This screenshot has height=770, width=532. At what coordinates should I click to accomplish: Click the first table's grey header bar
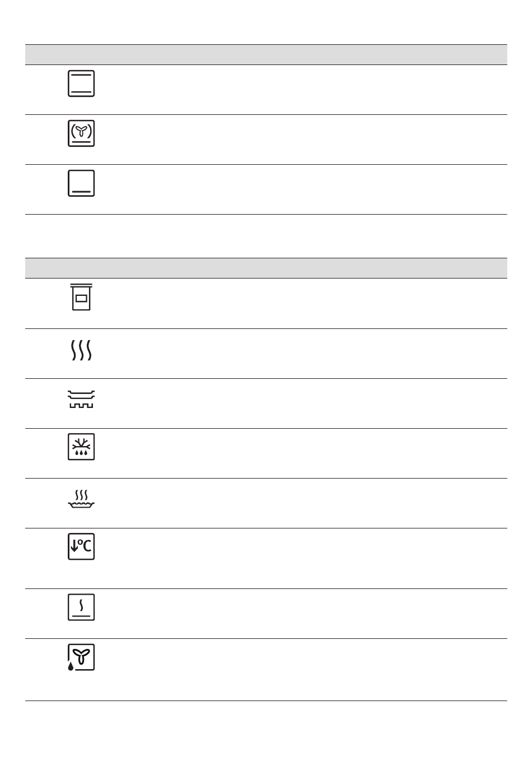coord(266,55)
